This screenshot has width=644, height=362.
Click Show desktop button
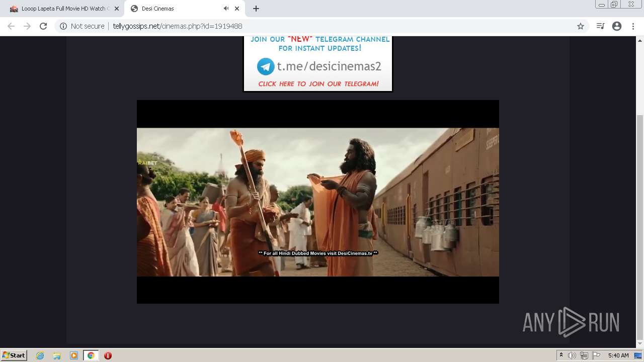[638, 355]
